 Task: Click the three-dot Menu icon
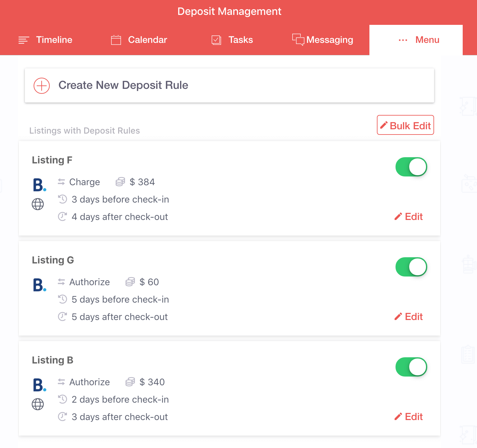[x=403, y=40]
